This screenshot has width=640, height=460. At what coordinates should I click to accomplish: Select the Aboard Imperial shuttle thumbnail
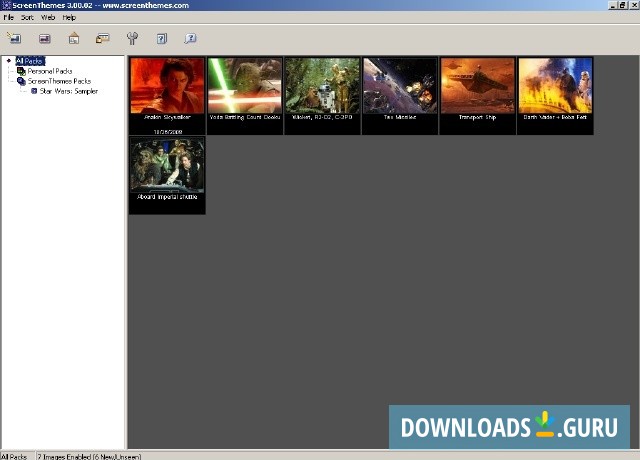pyautogui.click(x=167, y=175)
